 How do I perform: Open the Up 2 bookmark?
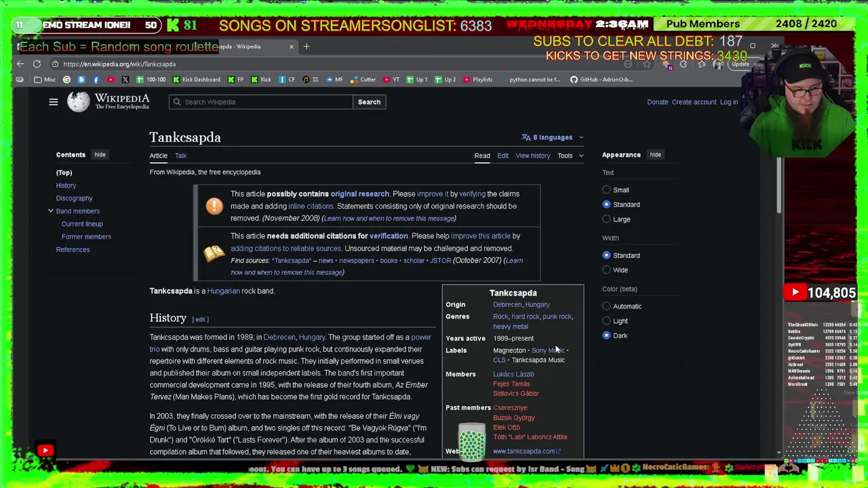point(446,79)
